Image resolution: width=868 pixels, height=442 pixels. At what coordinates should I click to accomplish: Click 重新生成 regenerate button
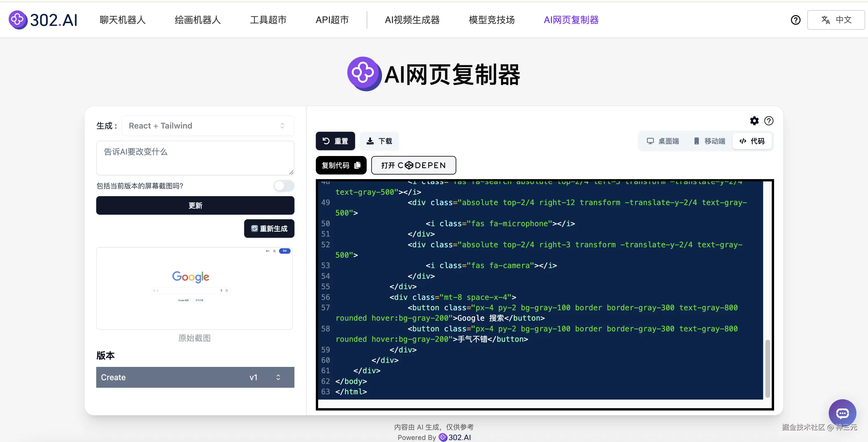[x=269, y=229]
